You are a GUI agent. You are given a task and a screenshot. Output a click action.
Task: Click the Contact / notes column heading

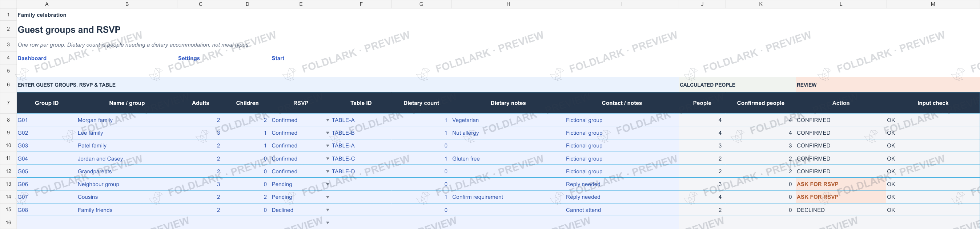tap(622, 103)
